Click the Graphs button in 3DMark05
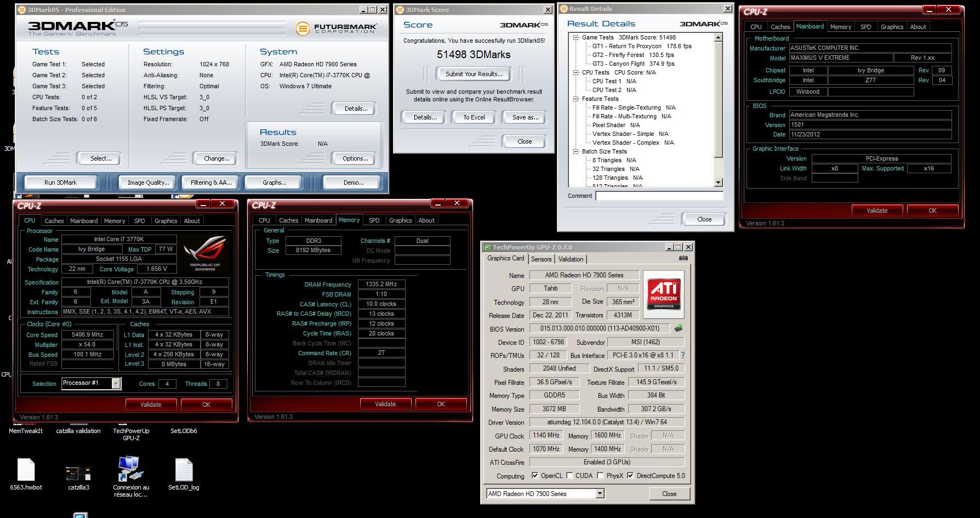The image size is (980, 518). pos(274,183)
